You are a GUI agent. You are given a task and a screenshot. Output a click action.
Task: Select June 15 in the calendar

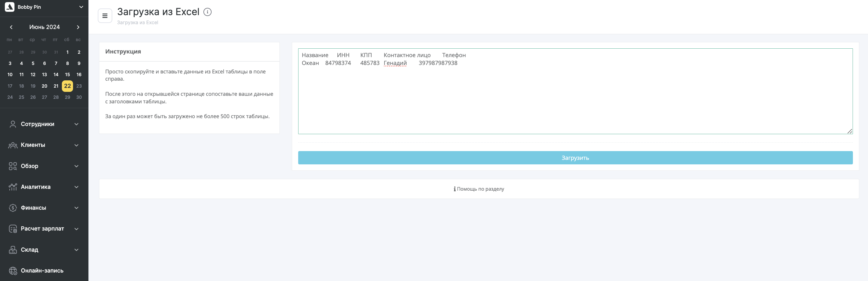click(67, 75)
